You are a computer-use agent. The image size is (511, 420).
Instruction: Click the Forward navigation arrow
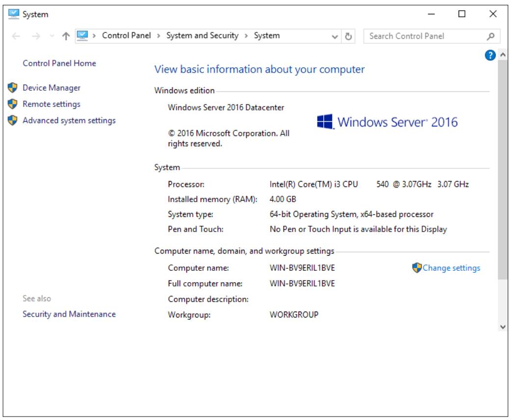(36, 36)
